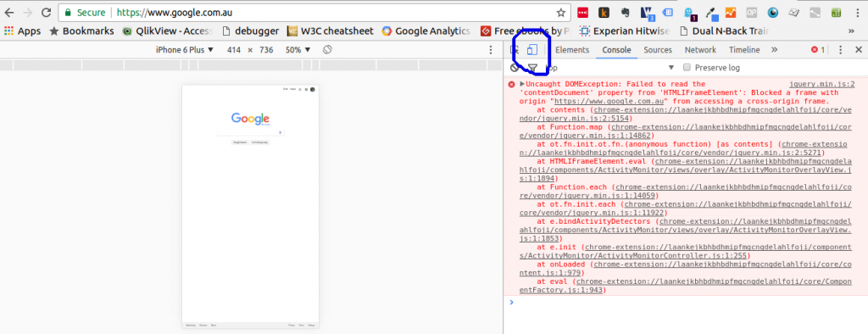This screenshot has height=334, width=868.
Task: Rotate the device with the orientation icon
Action: [328, 50]
